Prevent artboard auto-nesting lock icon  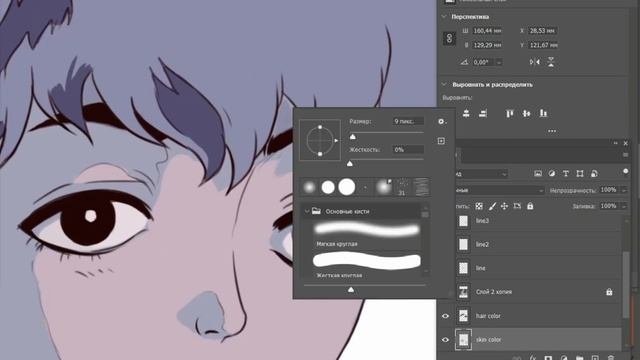tap(517, 206)
